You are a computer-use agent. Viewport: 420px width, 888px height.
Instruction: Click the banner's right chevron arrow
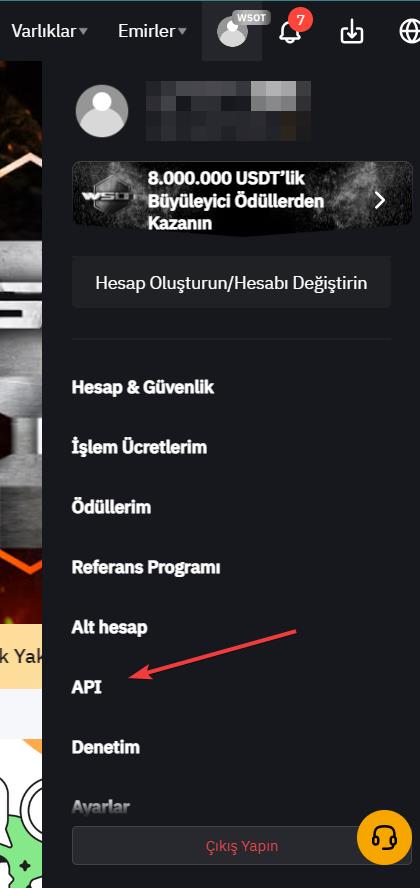380,200
